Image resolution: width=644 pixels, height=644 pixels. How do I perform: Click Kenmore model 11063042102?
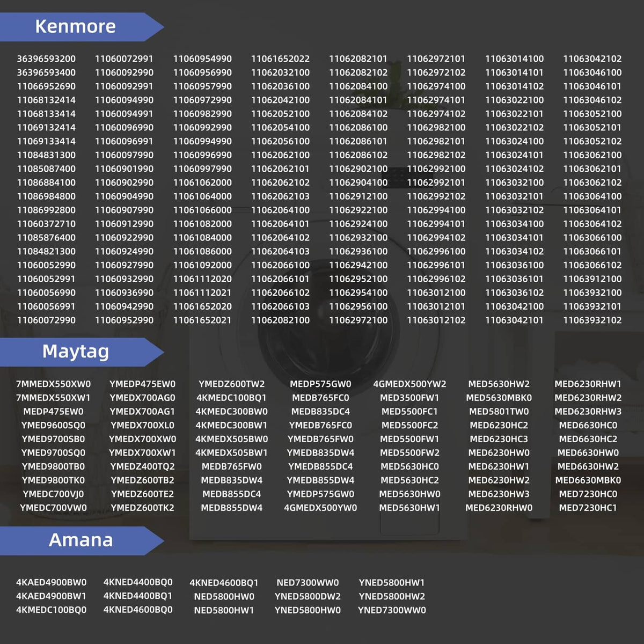[x=592, y=58]
